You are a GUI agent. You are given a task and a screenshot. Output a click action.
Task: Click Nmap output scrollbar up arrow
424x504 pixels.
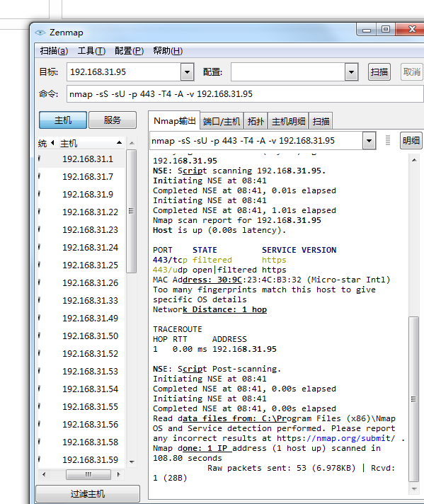click(414, 160)
